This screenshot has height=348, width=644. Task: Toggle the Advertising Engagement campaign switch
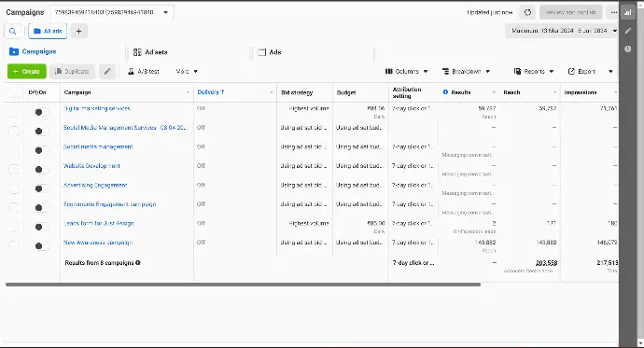coord(41,188)
